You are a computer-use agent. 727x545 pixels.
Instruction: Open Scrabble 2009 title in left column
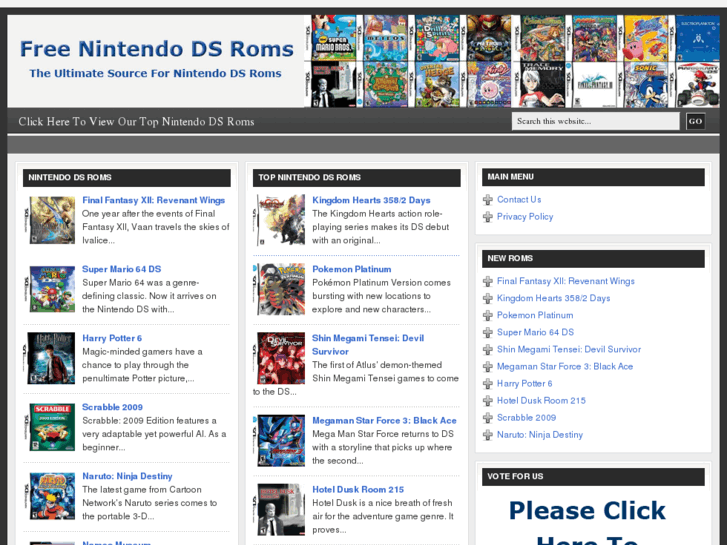[x=112, y=407]
